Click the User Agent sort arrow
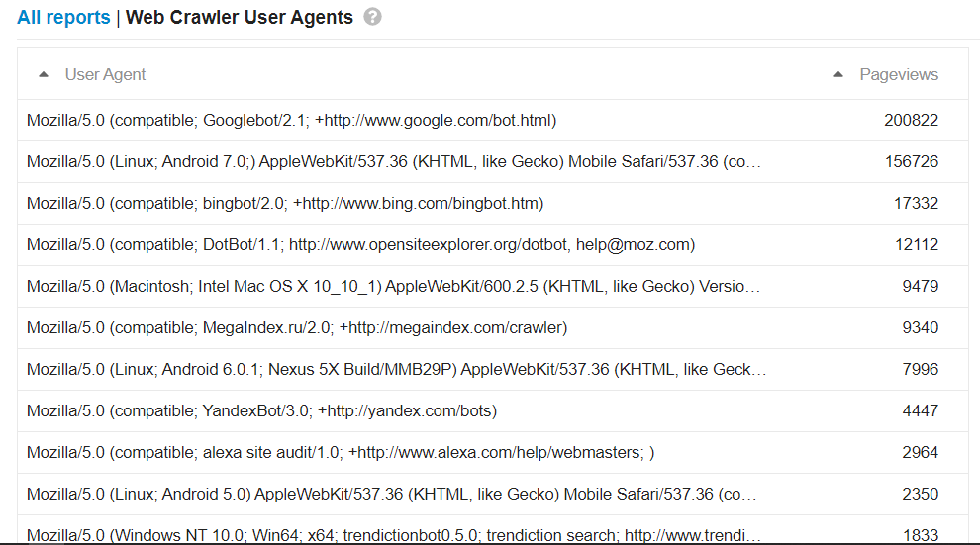Screen dimensions: 980x545 coord(44,74)
